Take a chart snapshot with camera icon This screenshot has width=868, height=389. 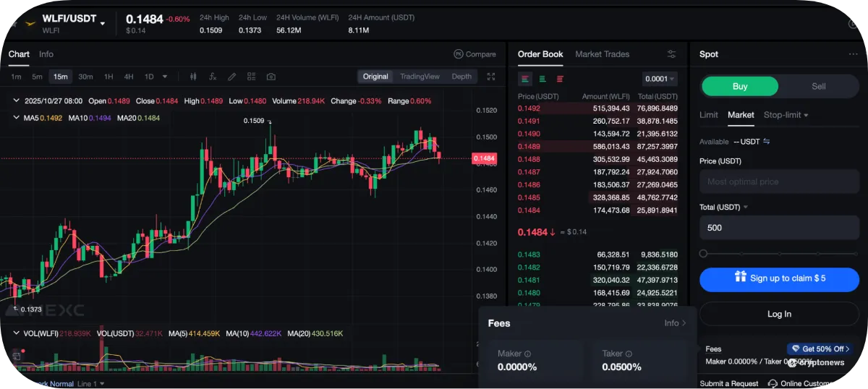click(271, 77)
